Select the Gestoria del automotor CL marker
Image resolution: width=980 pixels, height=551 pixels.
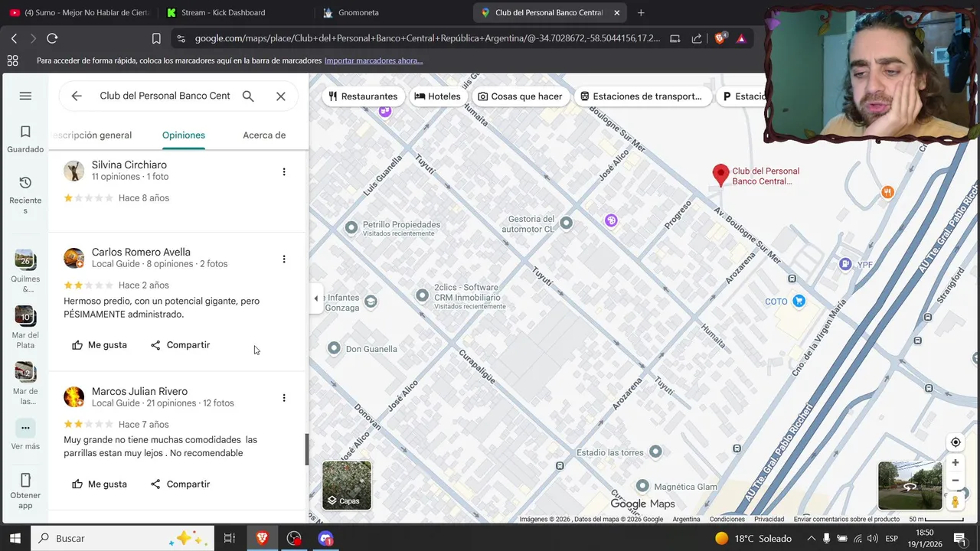pyautogui.click(x=566, y=223)
